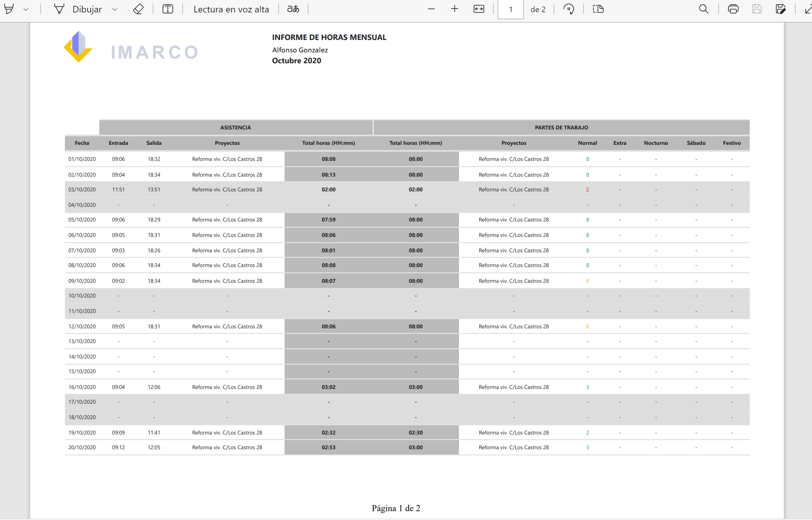
Task: Toggle fit to width view
Action: (479, 9)
